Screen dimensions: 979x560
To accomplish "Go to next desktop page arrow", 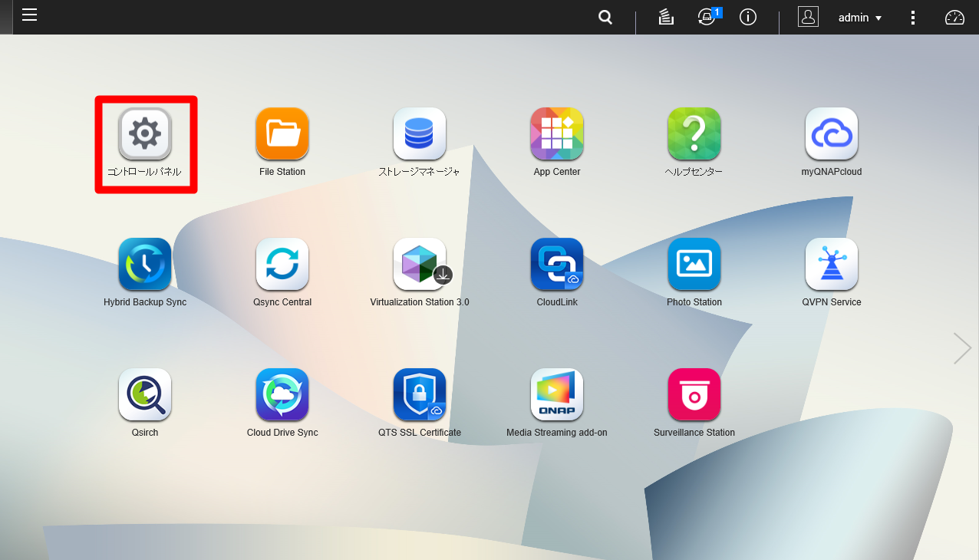I will [x=962, y=348].
